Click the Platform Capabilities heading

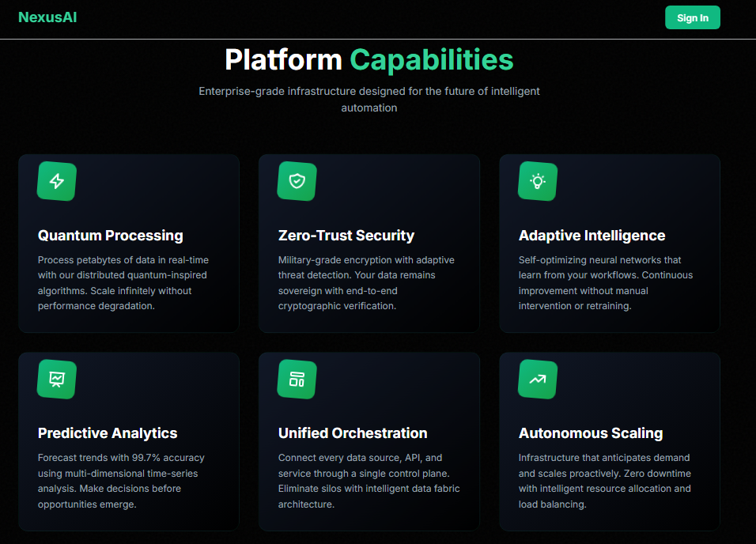coord(369,59)
